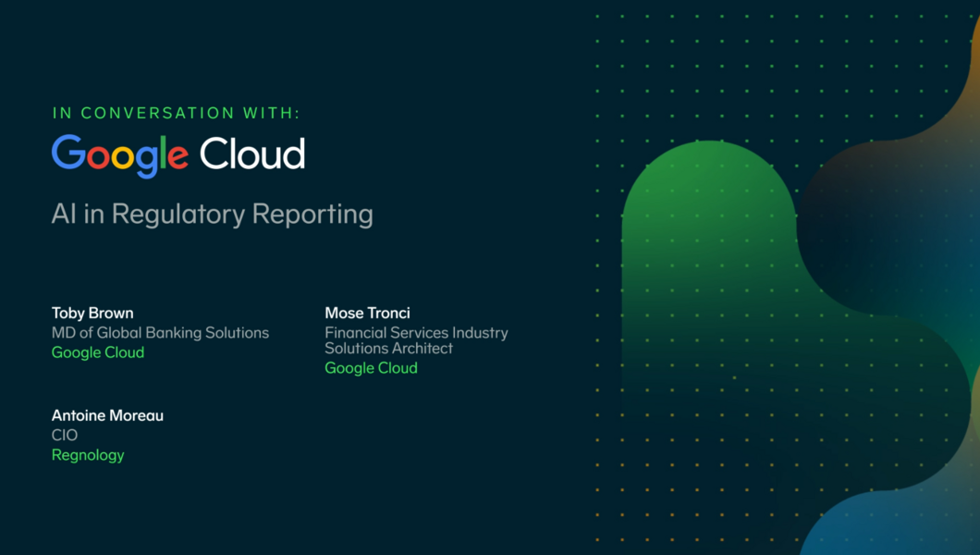Select the CIO title text
Viewport: 980px width, 555px height.
65,435
